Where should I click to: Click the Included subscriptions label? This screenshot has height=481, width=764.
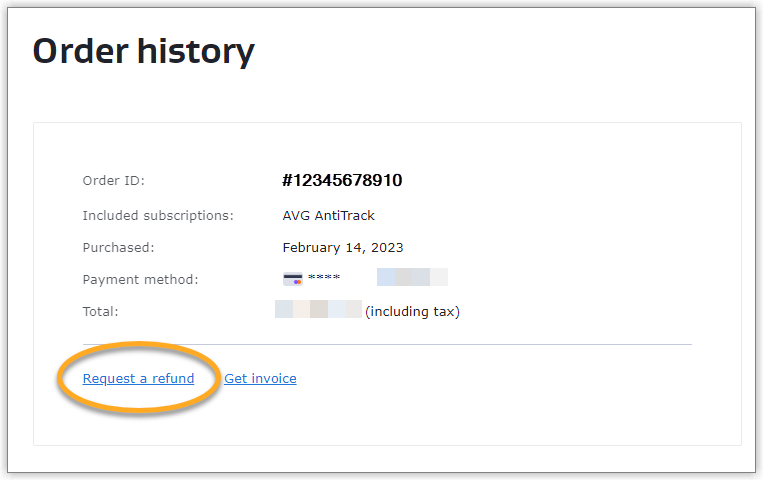(157, 215)
